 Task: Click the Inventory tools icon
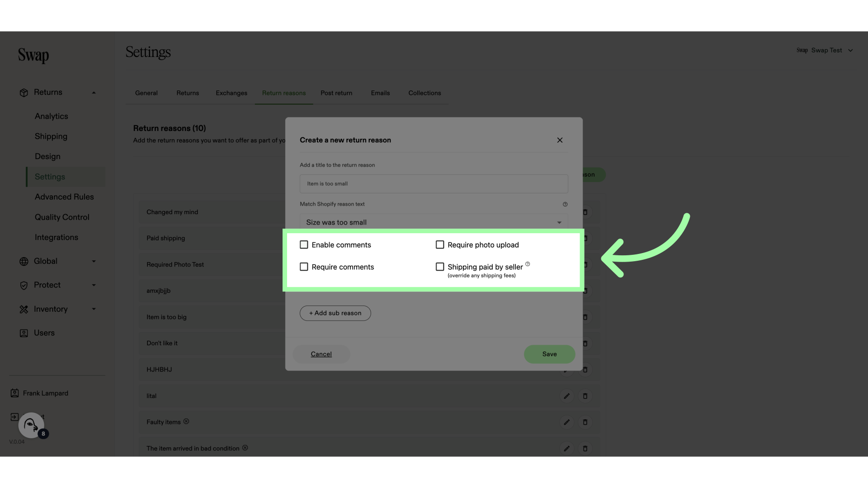point(24,309)
